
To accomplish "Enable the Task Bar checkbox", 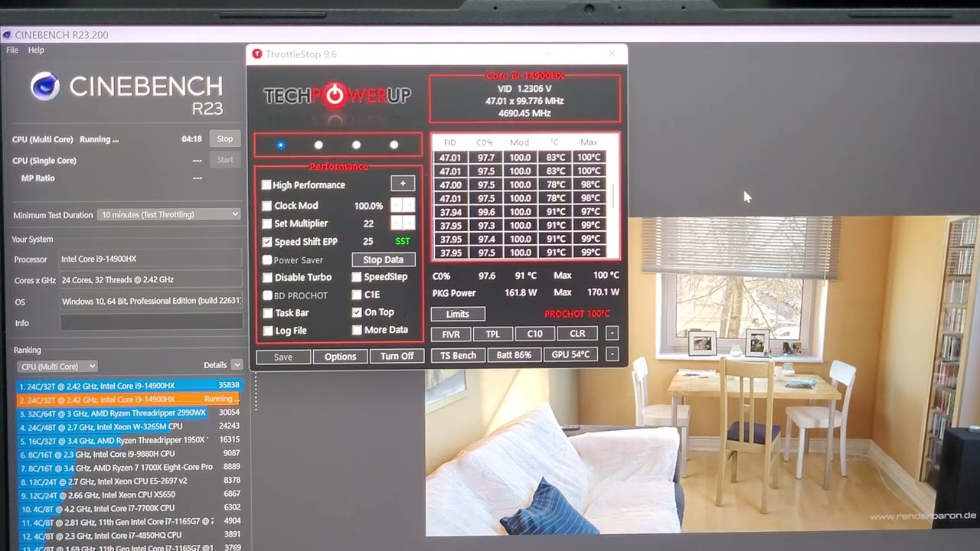I will tap(267, 313).
